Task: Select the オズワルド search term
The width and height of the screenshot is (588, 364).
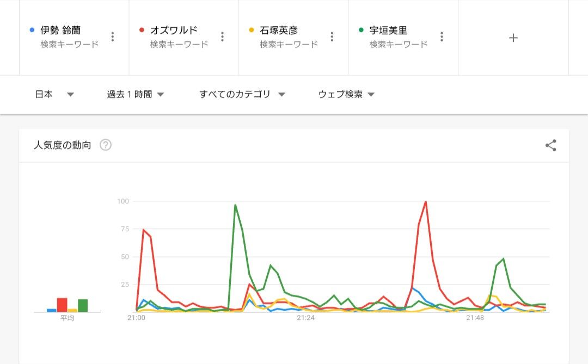Action: [x=174, y=30]
